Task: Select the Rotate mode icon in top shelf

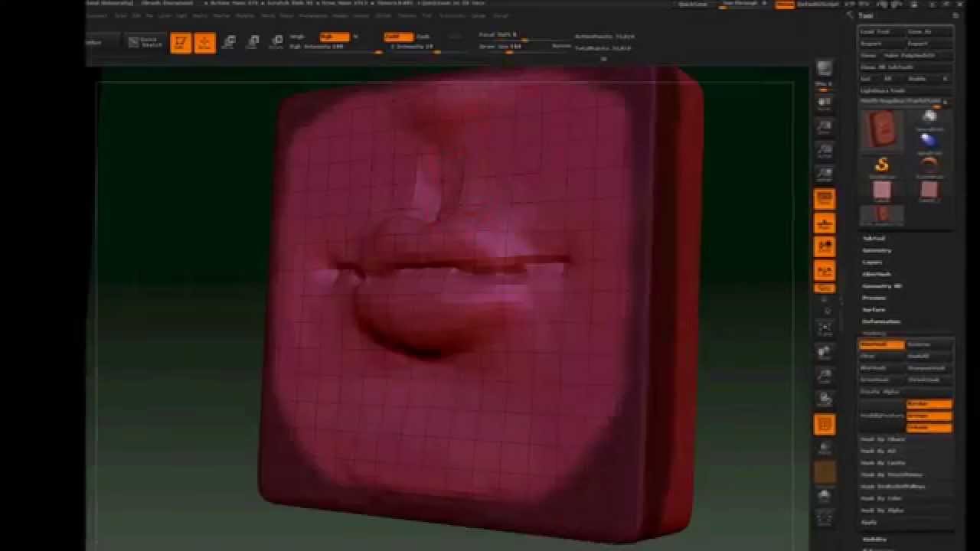Action: tap(276, 43)
